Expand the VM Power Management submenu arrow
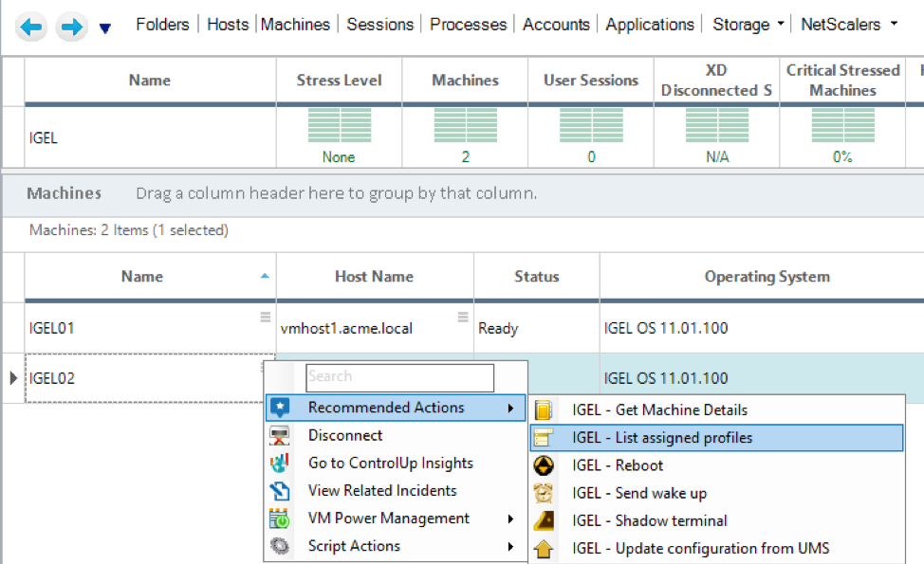The width and height of the screenshot is (924, 564). click(x=510, y=519)
